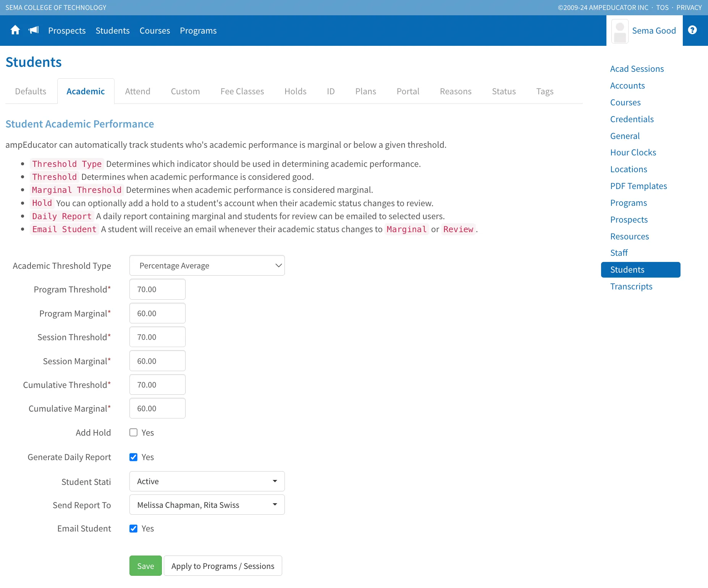
Task: Open the TOS link in header
Action: point(662,7)
